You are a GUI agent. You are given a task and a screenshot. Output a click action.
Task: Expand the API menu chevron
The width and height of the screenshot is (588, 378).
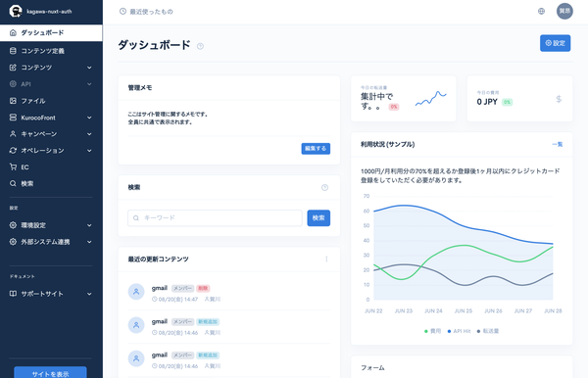[89, 84]
